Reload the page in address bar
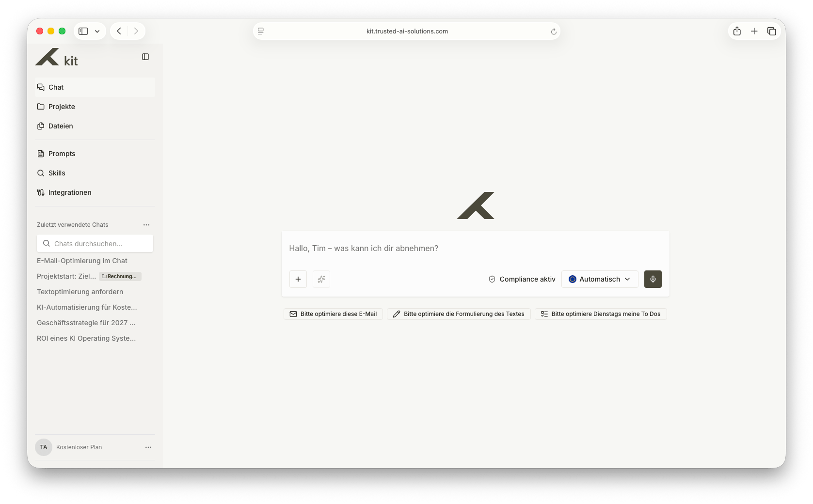The image size is (813, 504). click(554, 31)
